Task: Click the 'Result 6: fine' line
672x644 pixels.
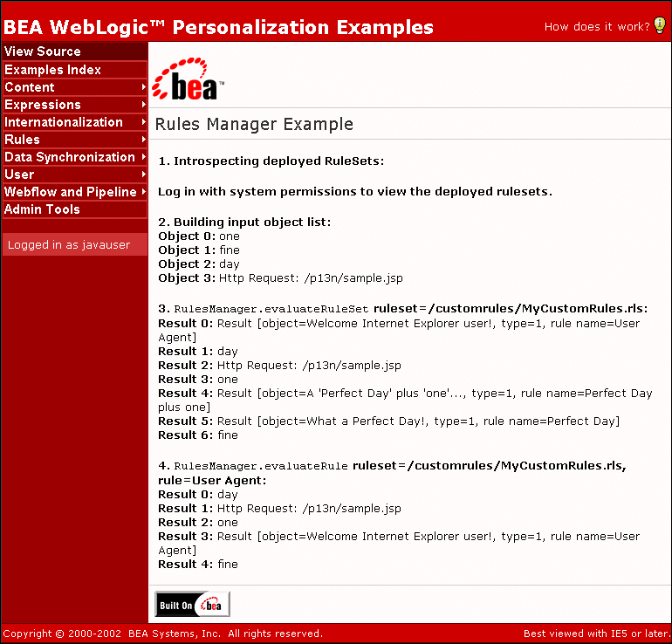Action: [x=198, y=435]
